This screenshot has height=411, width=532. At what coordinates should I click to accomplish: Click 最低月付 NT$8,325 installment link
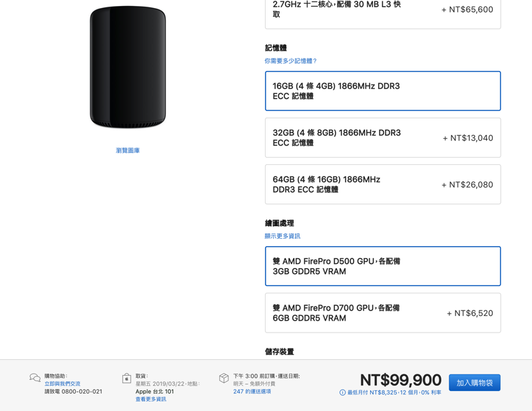(x=394, y=392)
